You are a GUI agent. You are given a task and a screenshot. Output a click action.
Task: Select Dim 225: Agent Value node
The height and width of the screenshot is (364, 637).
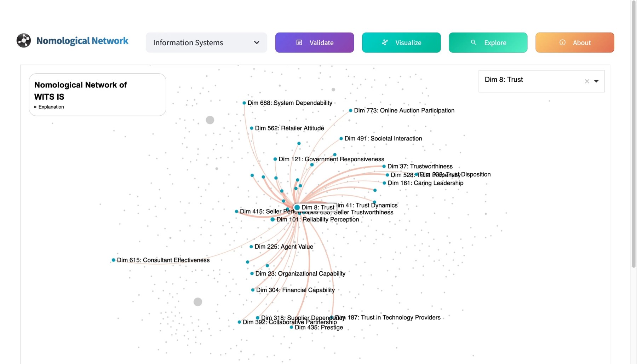coord(251,247)
